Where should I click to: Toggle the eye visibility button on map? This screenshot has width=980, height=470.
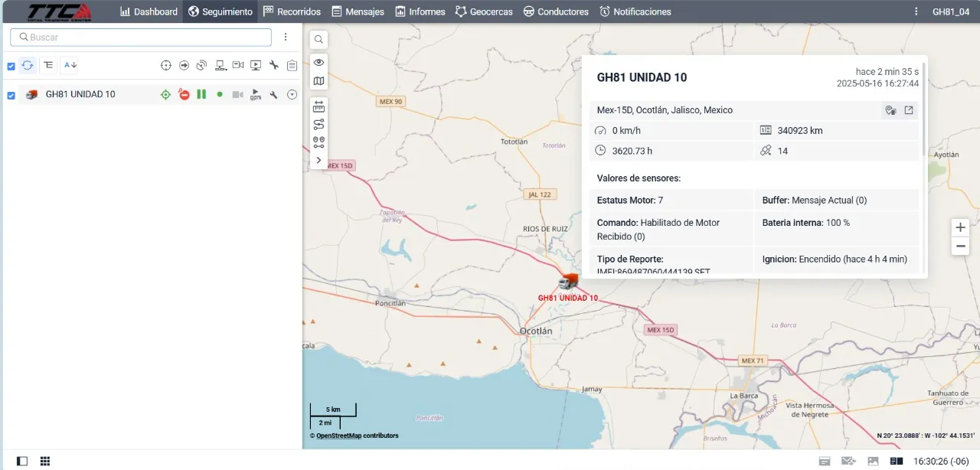318,63
